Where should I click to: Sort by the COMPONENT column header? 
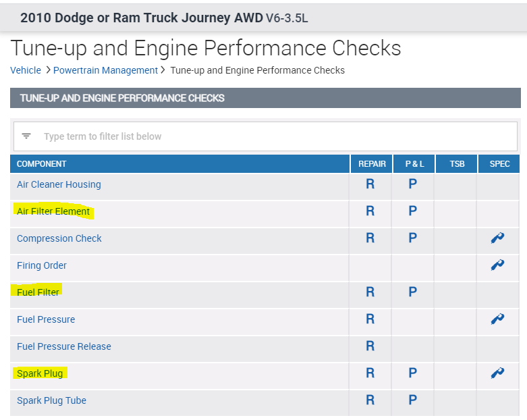[x=42, y=164]
